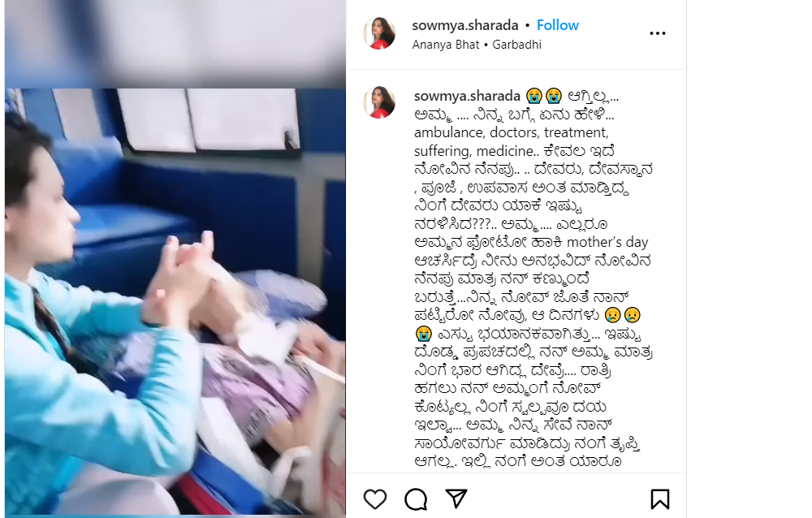Follow sowmya.sharada account

pos(558,25)
